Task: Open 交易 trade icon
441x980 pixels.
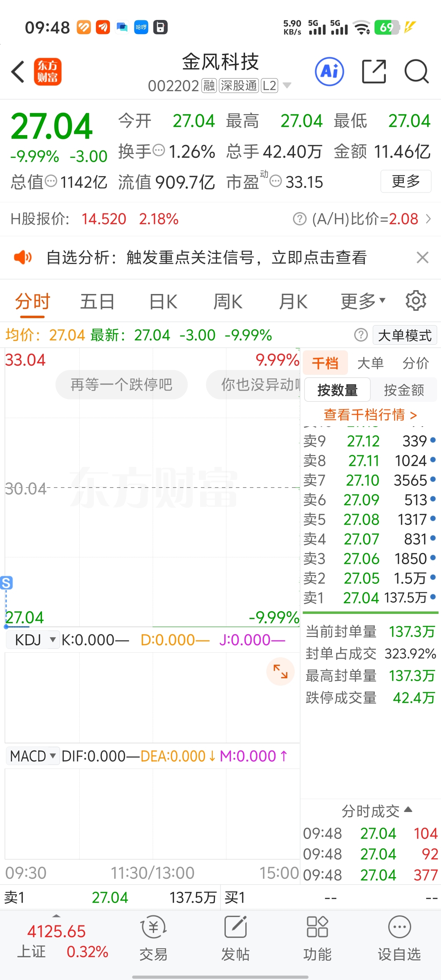Action: pyautogui.click(x=153, y=938)
